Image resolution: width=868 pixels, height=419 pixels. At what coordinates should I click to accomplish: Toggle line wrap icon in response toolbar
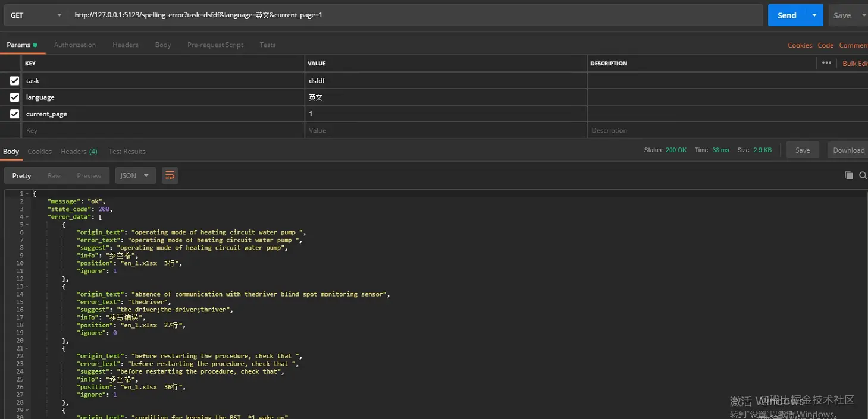pos(170,175)
